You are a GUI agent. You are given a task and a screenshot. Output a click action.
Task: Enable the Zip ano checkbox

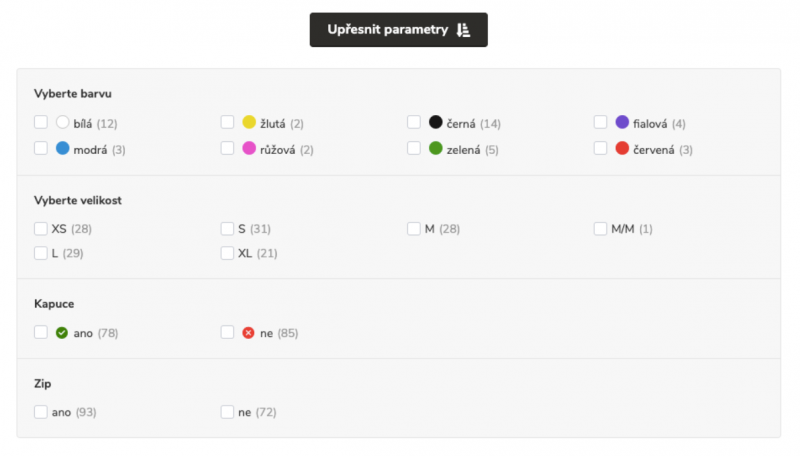click(41, 412)
